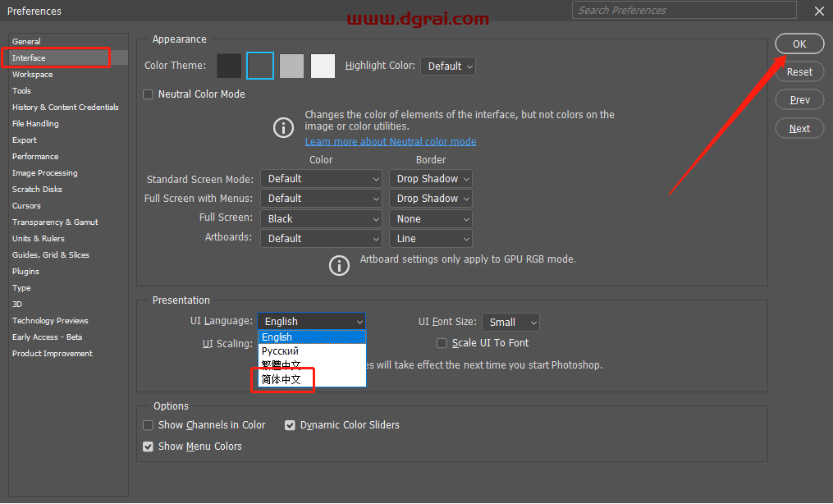Select Interface in the preferences sidebar
Viewport: 833px width, 504px height.
click(x=67, y=58)
